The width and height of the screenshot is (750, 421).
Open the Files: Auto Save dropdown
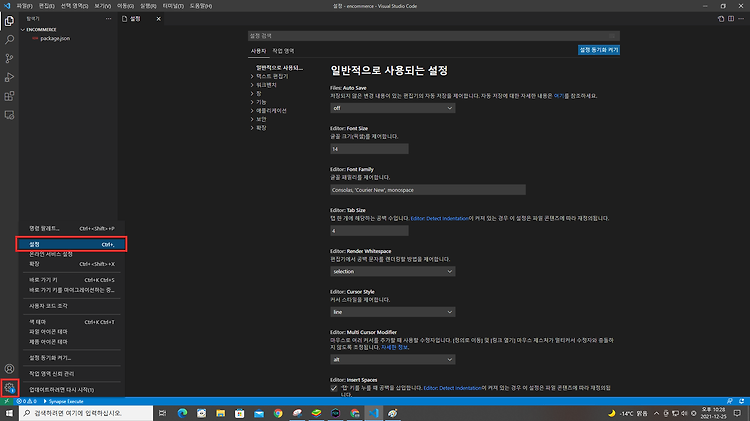393,108
